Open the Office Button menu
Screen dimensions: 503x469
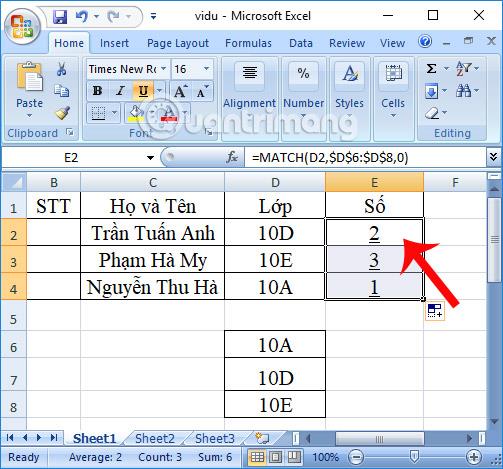click(x=22, y=27)
